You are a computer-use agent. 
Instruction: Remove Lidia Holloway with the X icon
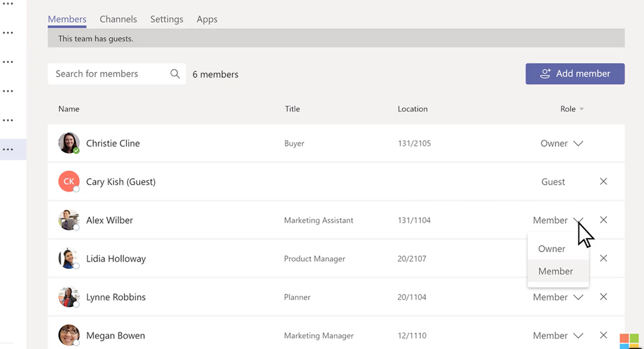(x=603, y=259)
